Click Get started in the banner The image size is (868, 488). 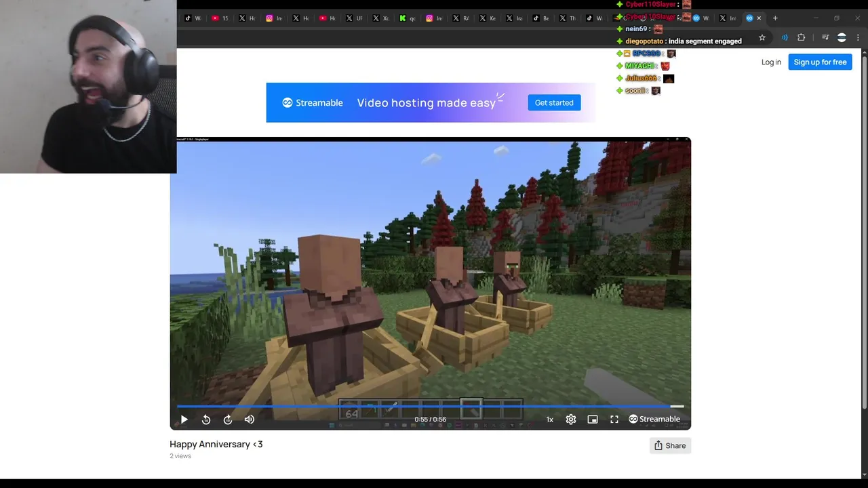click(x=554, y=102)
